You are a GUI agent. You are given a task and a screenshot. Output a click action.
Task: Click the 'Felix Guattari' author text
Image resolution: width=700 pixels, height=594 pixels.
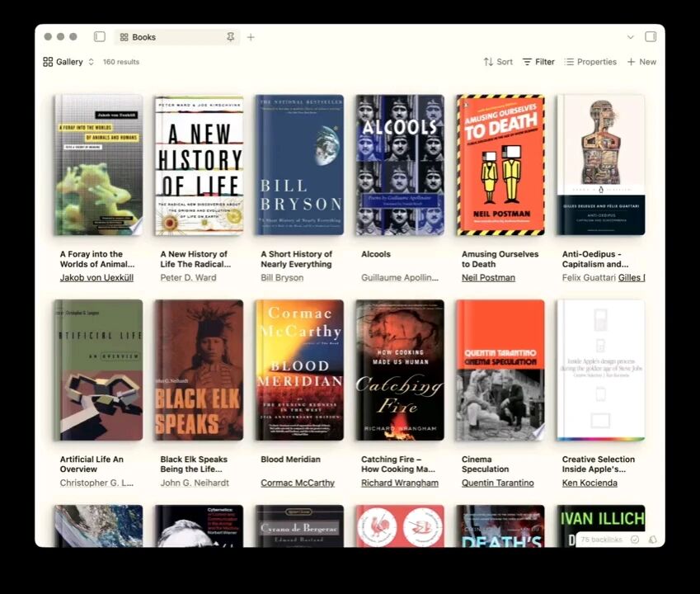click(589, 278)
